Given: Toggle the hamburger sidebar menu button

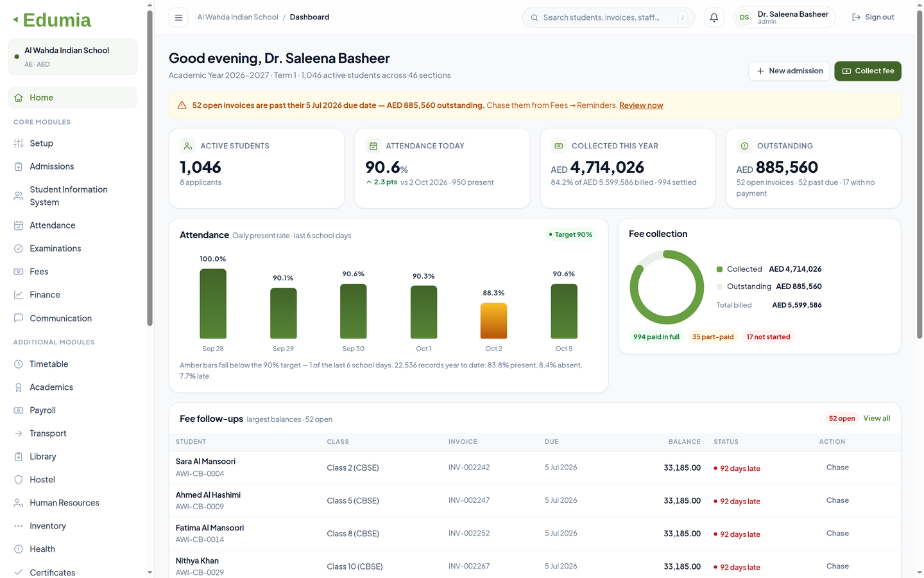Looking at the screenshot, I should 178,17.
